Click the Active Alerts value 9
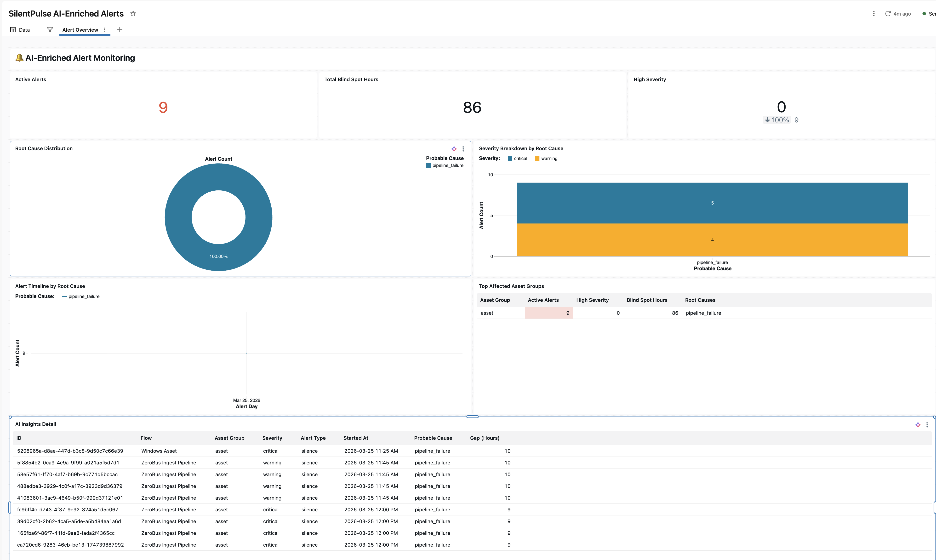Screen dimensions: 936x560 point(163,108)
